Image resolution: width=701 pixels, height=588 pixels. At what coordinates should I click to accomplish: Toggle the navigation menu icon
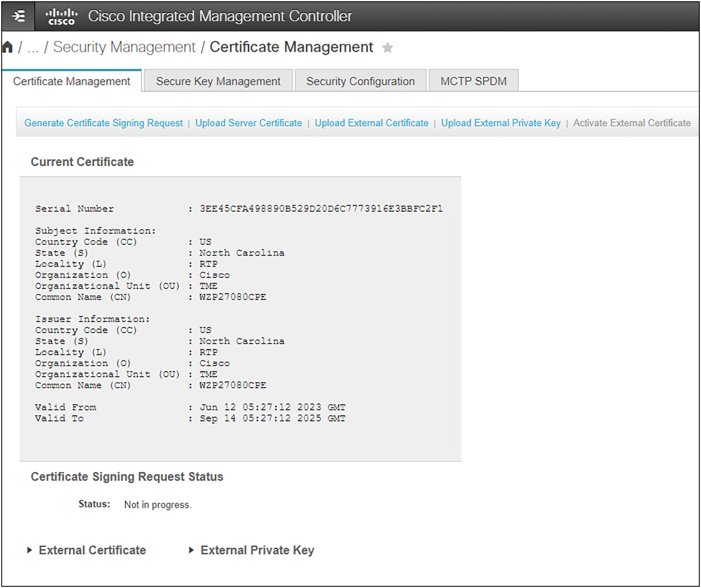18,16
